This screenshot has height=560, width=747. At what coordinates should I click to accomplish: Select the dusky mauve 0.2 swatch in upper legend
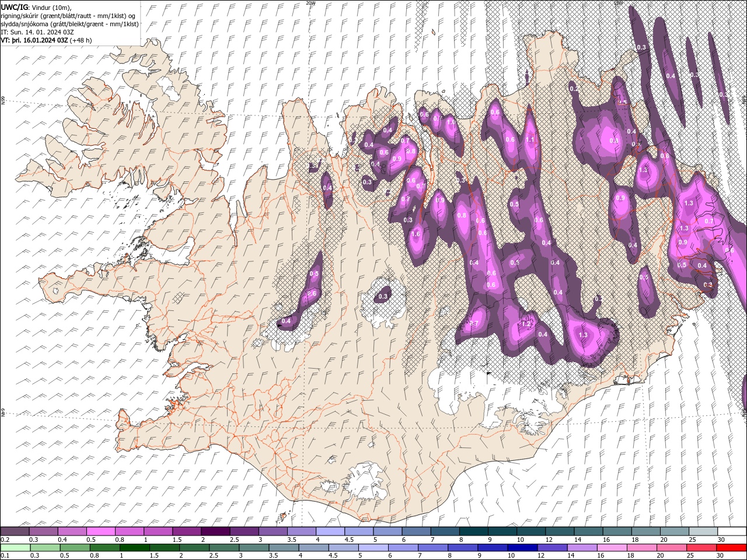[x=15, y=531]
